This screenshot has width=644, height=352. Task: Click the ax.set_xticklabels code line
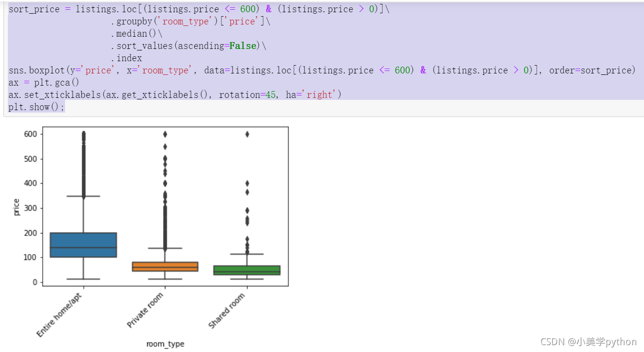[x=175, y=95]
